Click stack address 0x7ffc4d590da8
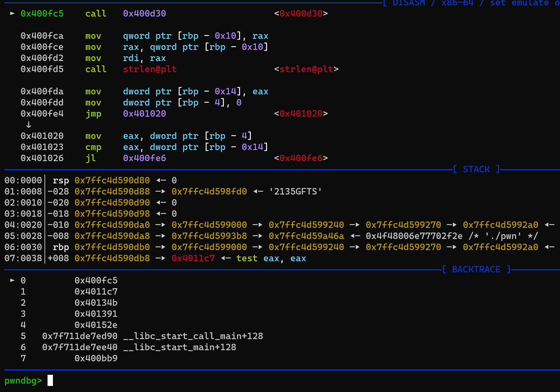This screenshot has width=560, height=392. tap(112, 236)
